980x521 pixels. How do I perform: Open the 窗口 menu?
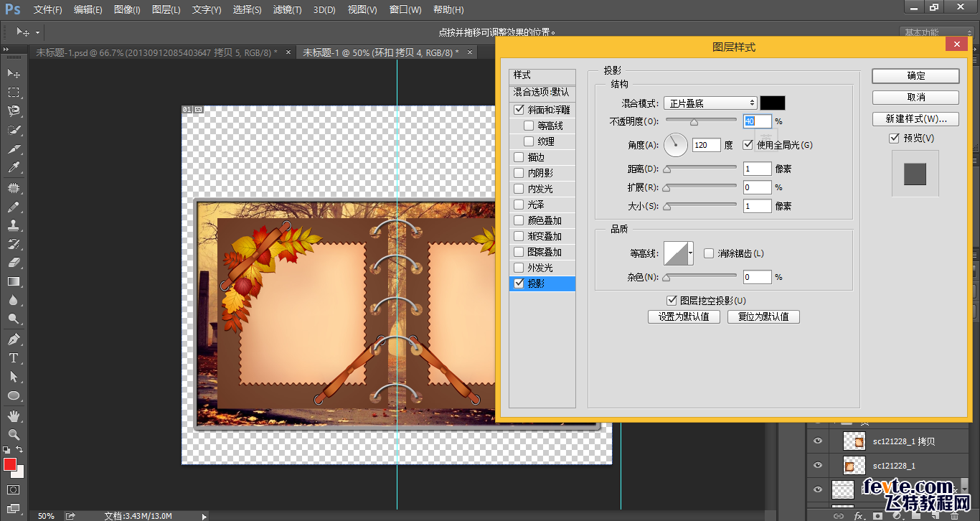pos(405,10)
